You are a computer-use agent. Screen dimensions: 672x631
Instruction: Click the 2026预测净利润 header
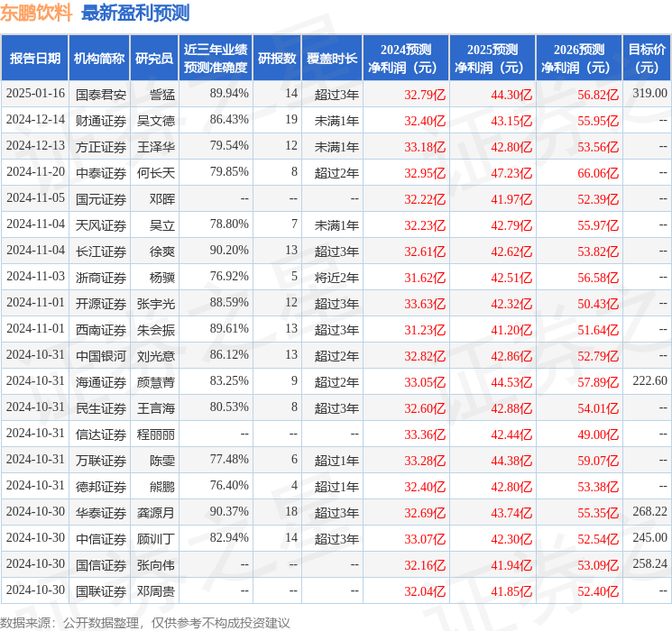[x=579, y=59]
